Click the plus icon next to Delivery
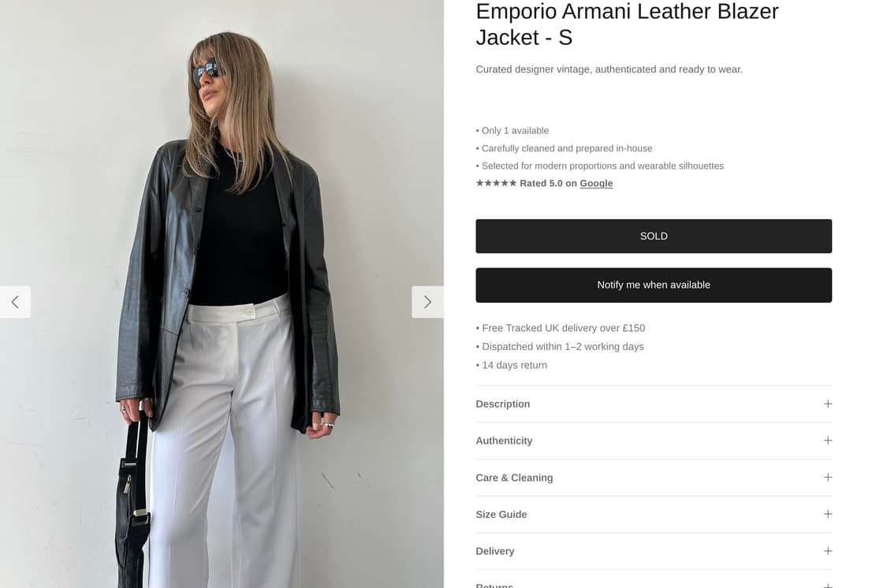Screen dimensions: 887x588 point(827,551)
